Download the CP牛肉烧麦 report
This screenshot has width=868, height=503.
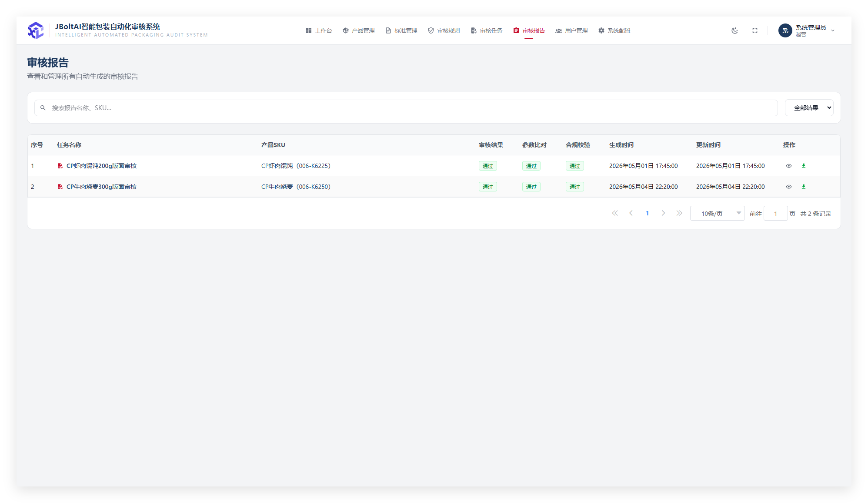coord(804,187)
